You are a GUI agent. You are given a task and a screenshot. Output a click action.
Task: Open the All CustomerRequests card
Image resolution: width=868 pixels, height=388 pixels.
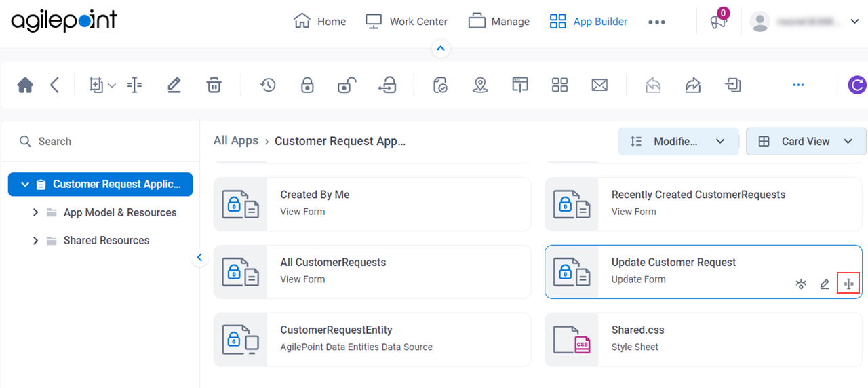(372, 272)
